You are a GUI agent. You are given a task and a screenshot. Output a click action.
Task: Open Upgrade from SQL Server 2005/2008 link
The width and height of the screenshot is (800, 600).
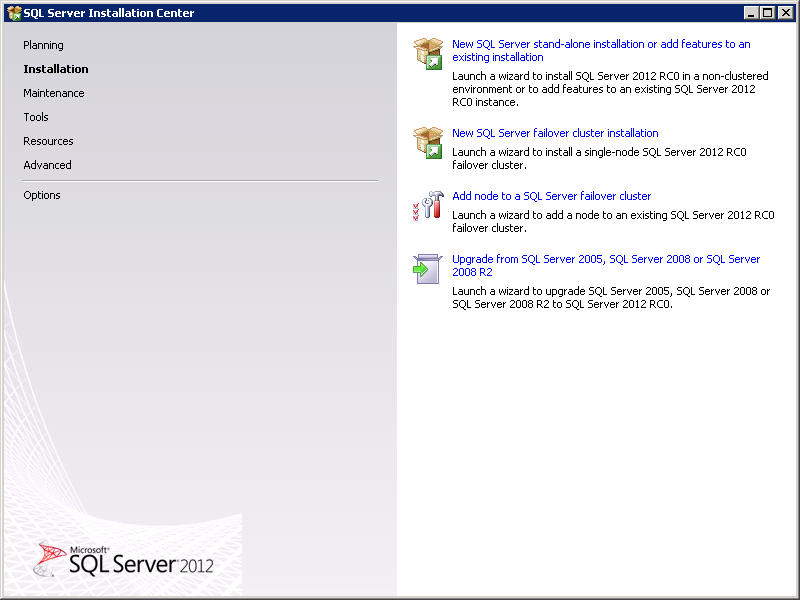(605, 259)
